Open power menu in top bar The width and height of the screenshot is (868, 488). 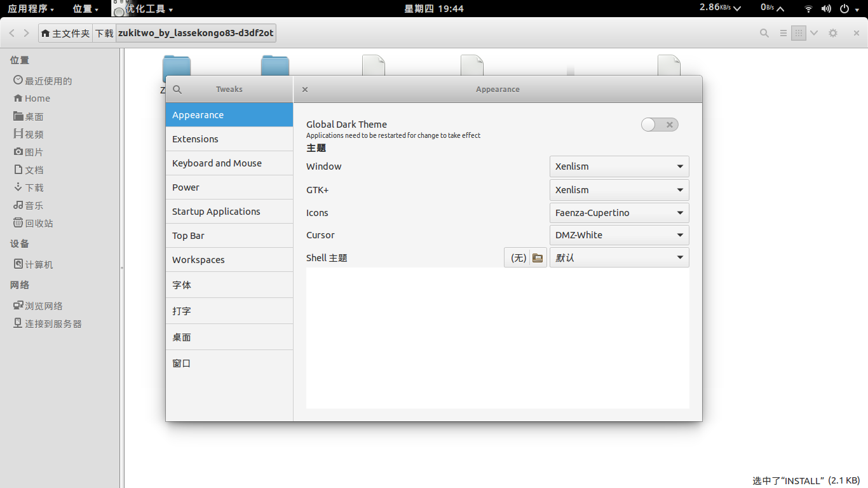[x=849, y=9]
